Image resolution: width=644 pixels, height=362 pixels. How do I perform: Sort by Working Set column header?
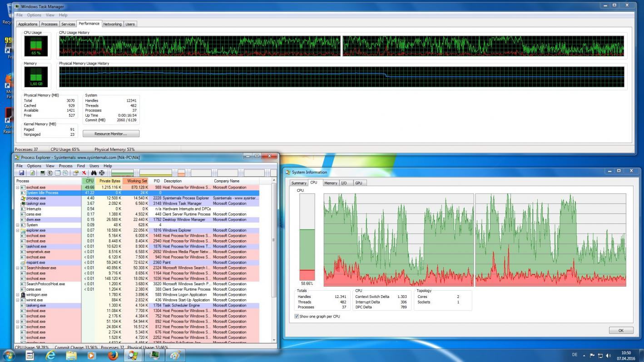[x=135, y=181]
